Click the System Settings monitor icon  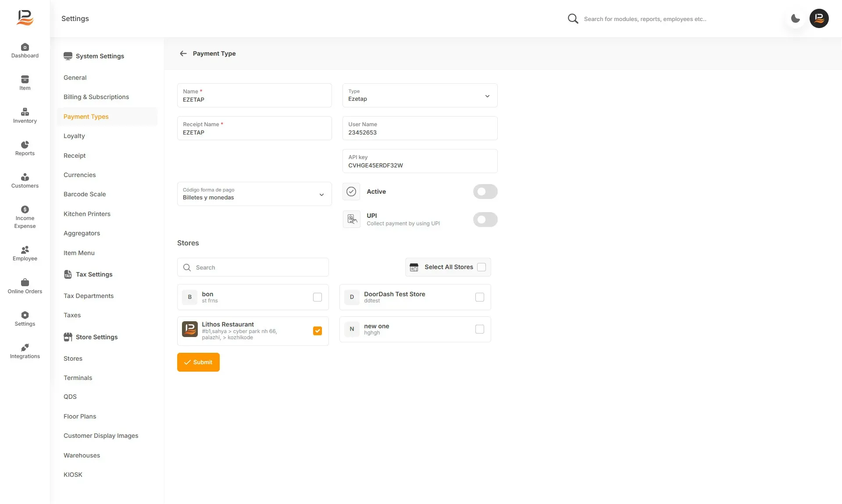[x=68, y=56]
